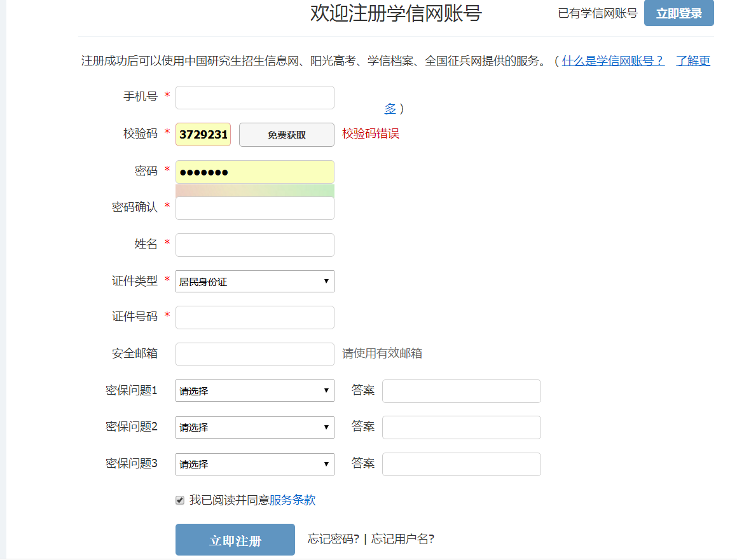Click the 手机号 phone number input field
This screenshot has width=737, height=560.
click(254, 97)
